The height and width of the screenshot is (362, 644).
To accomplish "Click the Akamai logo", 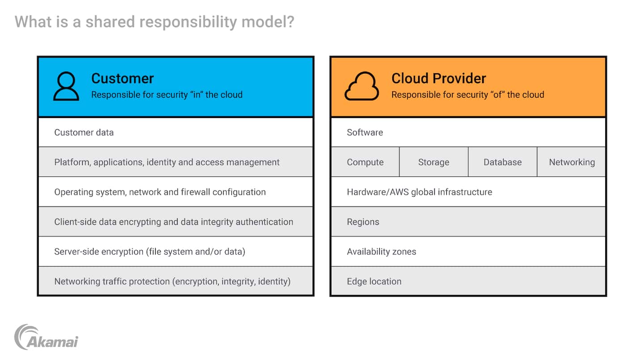I will pyautogui.click(x=46, y=337).
